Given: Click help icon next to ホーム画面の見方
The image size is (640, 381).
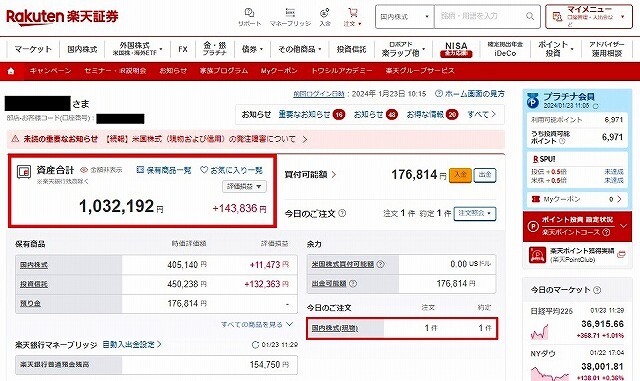Looking at the screenshot, I should (x=439, y=94).
